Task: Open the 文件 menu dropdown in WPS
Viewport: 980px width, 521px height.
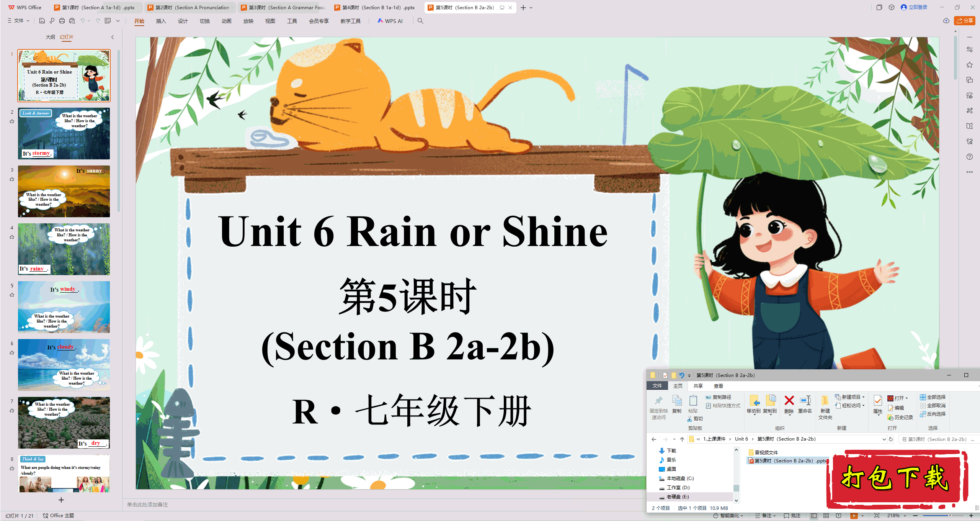Action: tap(18, 21)
